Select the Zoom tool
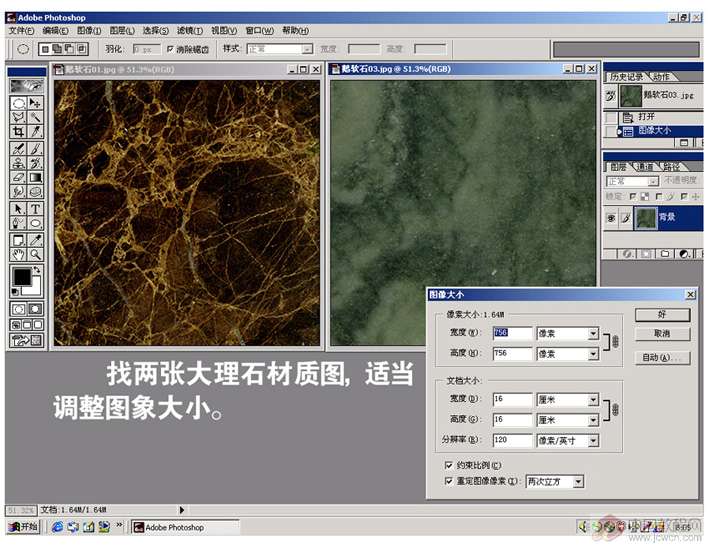 [x=35, y=255]
